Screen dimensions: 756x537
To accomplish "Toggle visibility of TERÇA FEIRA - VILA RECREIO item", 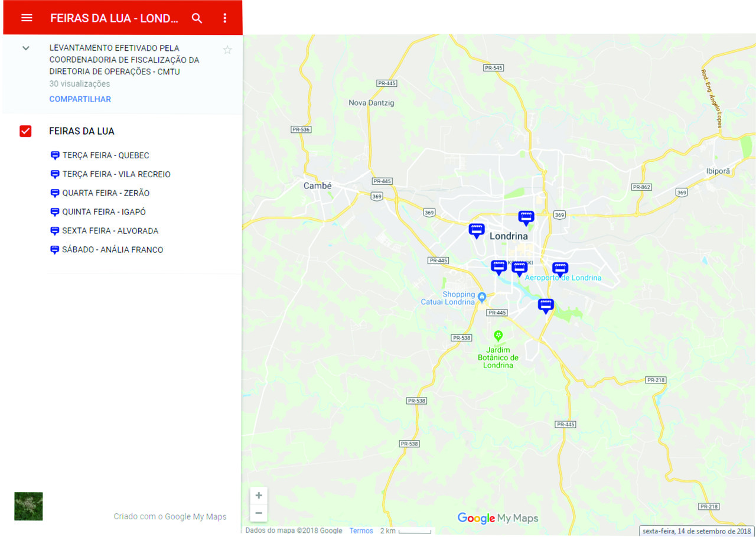I will pyautogui.click(x=54, y=174).
